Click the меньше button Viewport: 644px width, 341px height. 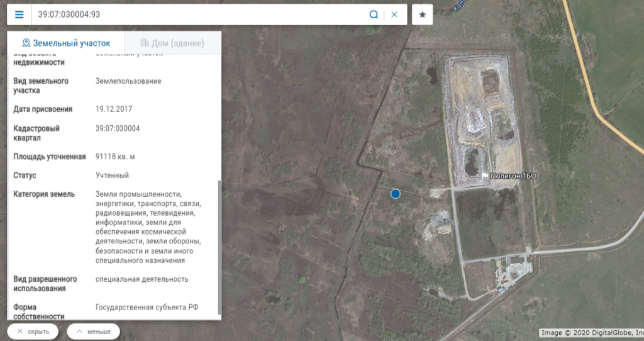pyautogui.click(x=93, y=332)
